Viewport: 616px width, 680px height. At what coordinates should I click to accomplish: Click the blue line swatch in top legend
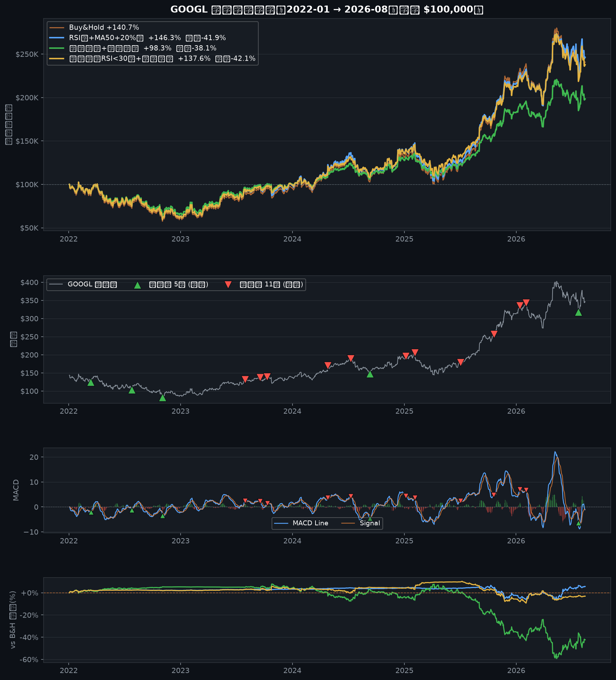click(57, 38)
